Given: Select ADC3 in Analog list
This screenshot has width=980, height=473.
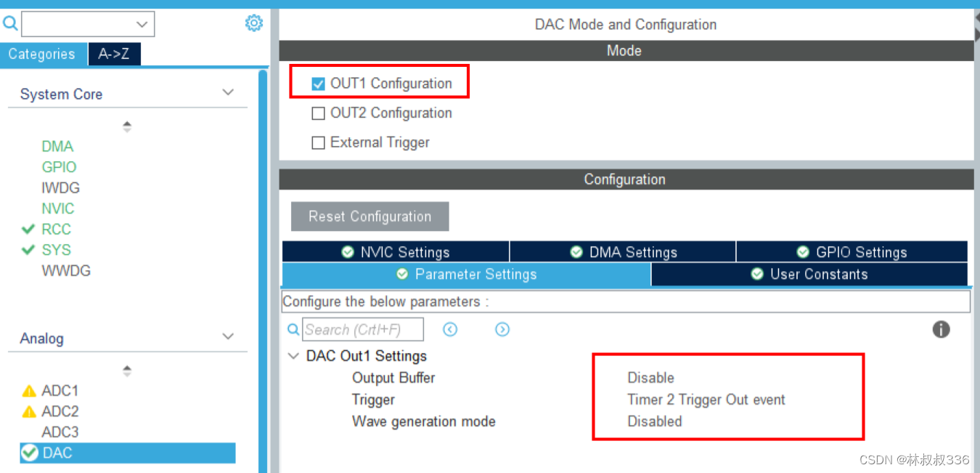Looking at the screenshot, I should 60,432.
